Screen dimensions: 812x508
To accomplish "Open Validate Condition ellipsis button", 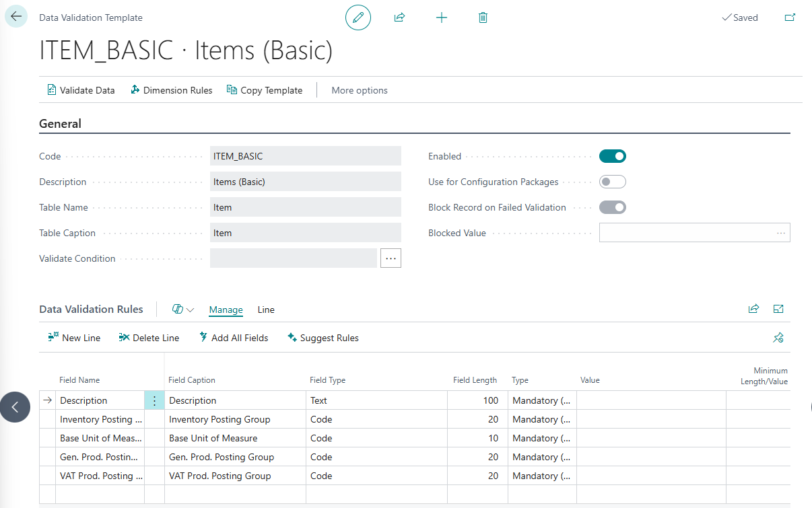I will point(391,258).
